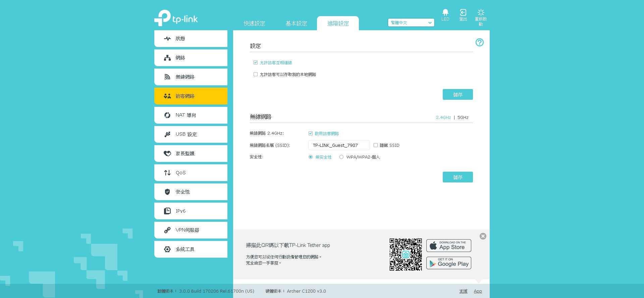Enable 允許訪客可以存取我的本地網路 checkbox
The image size is (644, 298).
[x=256, y=74]
